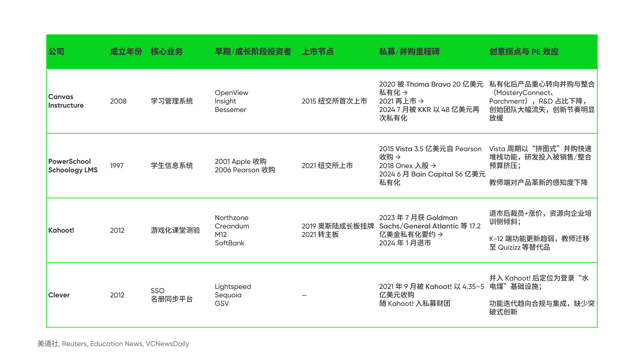Select the Clever company cell
644x362 pixels.
(x=59, y=295)
